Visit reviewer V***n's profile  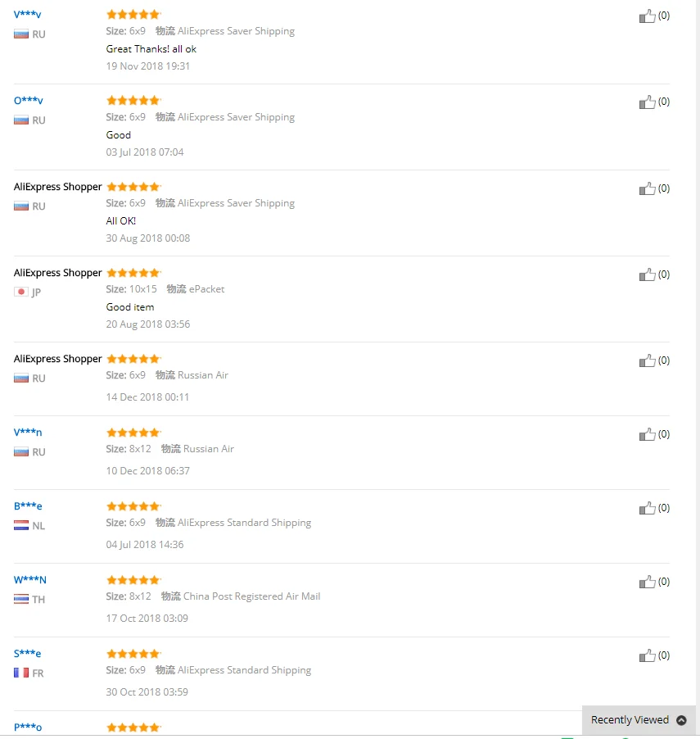coord(28,433)
